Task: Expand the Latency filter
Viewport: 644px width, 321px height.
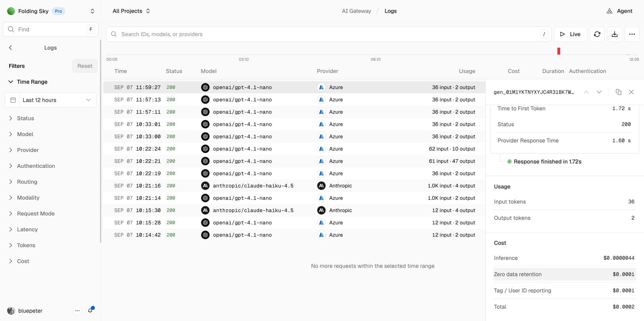Action: tap(23, 229)
